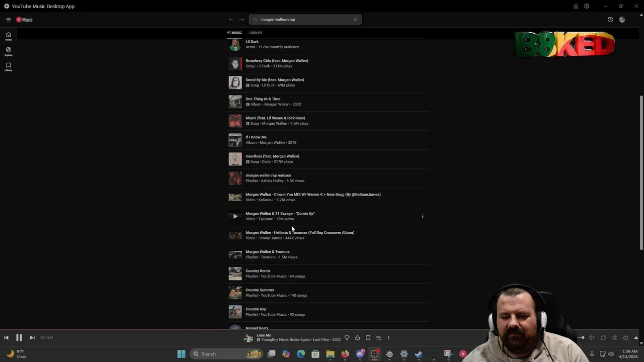Play "Miami (feat. Lil Wayne & Rick Ross)"

[329, 121]
